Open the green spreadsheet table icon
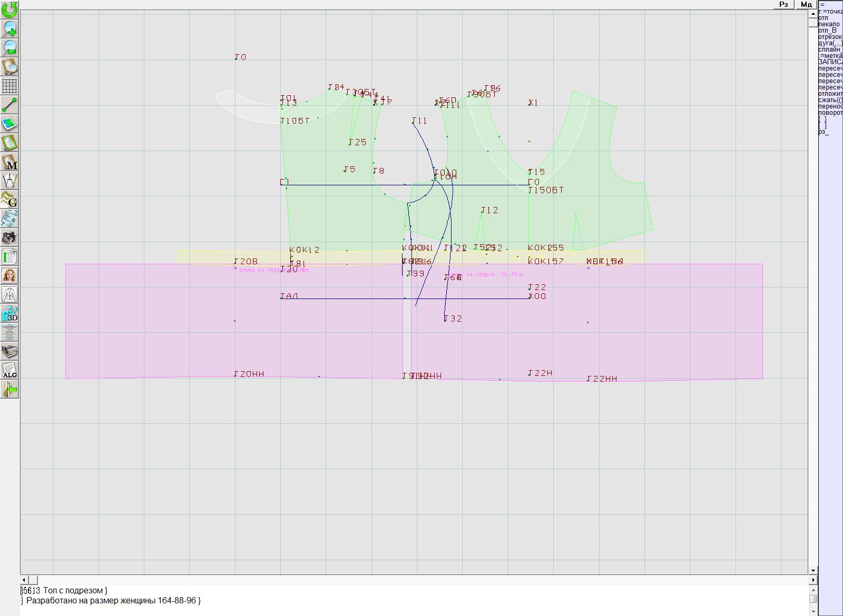The image size is (843, 616). click(x=9, y=256)
